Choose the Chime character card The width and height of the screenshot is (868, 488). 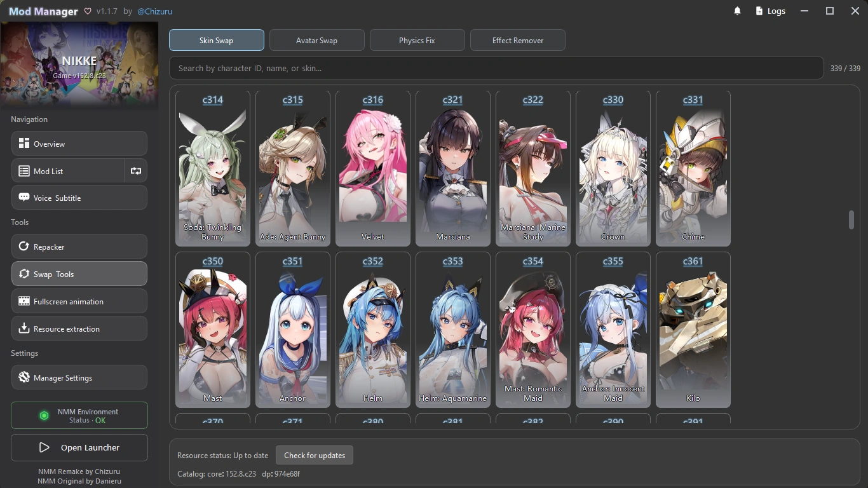coord(693,168)
